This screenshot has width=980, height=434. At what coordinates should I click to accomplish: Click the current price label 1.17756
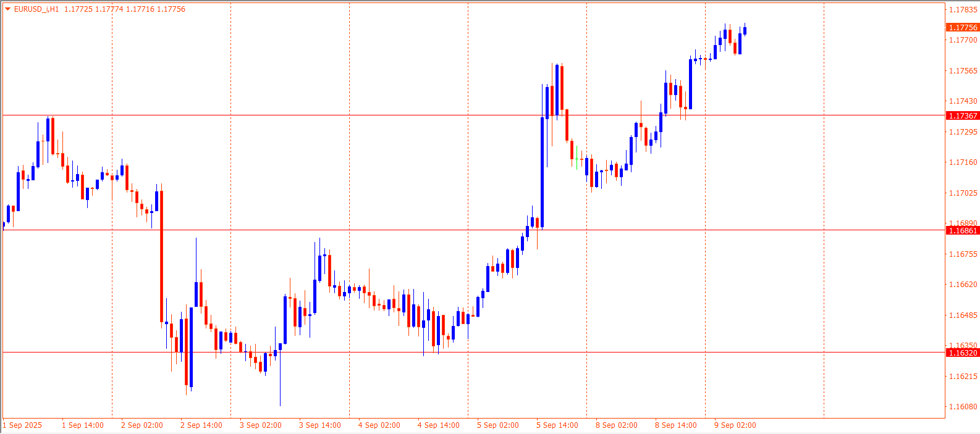click(x=963, y=27)
